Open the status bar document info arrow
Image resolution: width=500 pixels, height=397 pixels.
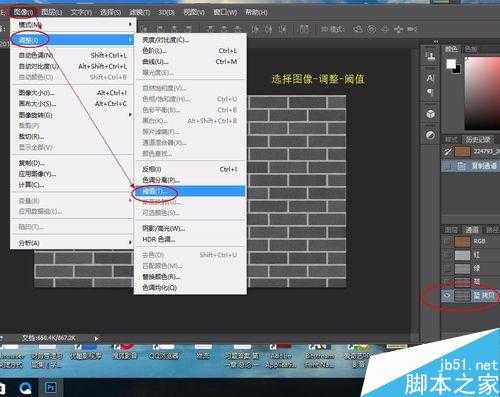pyautogui.click(x=96, y=338)
